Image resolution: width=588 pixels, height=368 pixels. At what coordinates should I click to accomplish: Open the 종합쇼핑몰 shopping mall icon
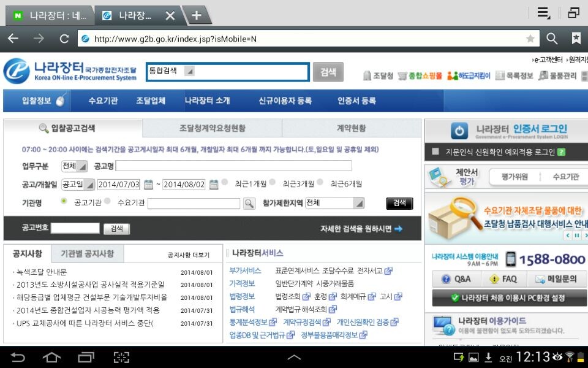(401, 75)
